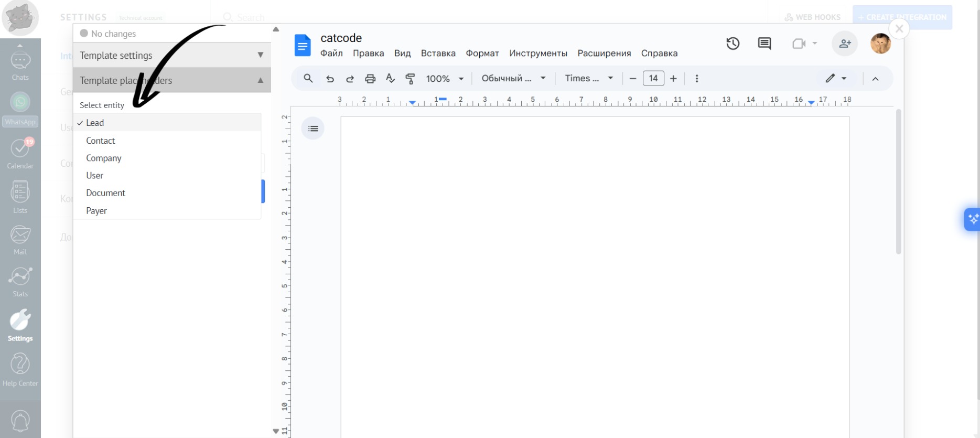Click the font size field showing 14
This screenshot has width=980, height=438.
653,79
